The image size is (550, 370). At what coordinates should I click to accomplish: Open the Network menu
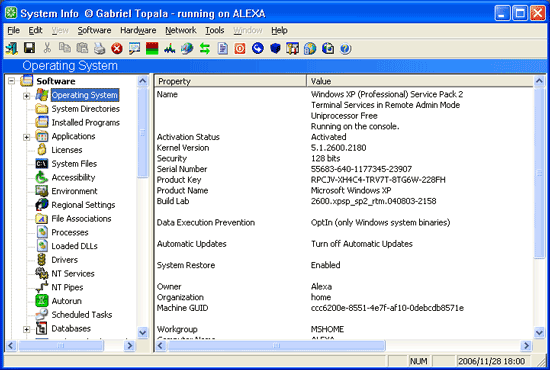pyautogui.click(x=181, y=31)
